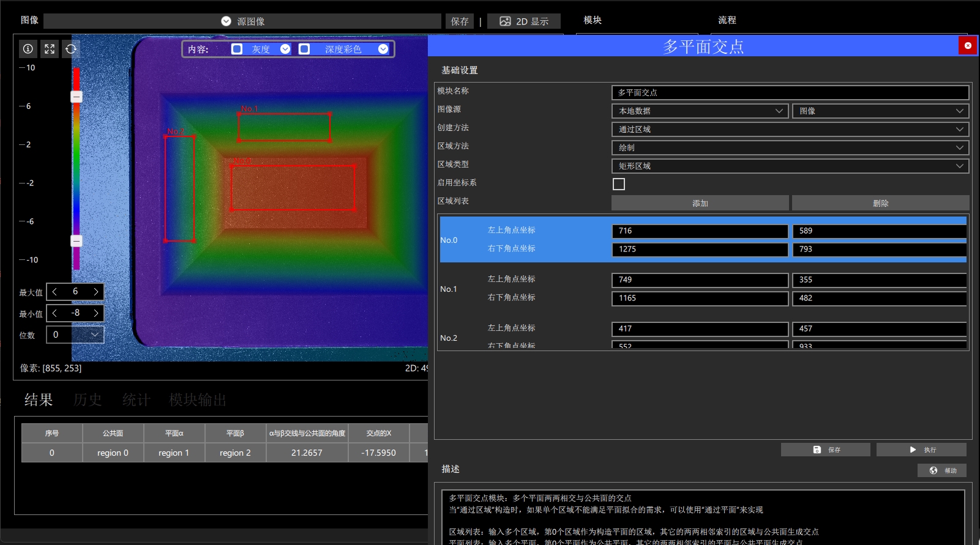
Task: Click the play icon 执行 button
Action: 921,450
